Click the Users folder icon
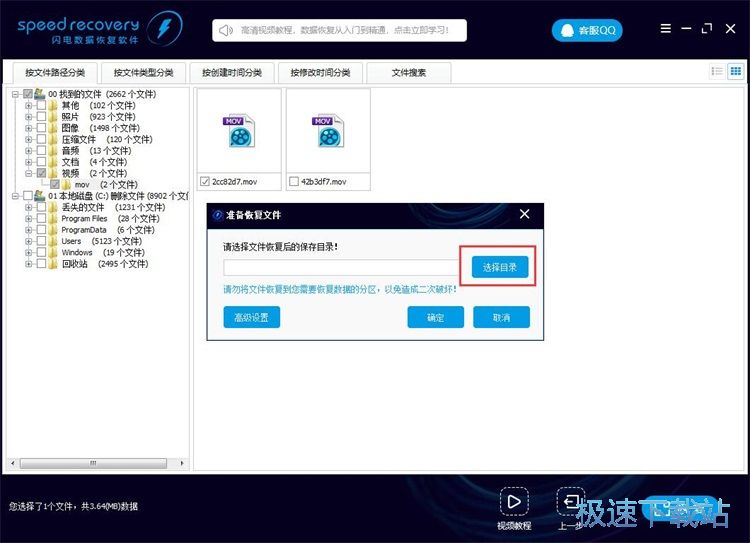This screenshot has width=750, height=543. click(x=53, y=241)
